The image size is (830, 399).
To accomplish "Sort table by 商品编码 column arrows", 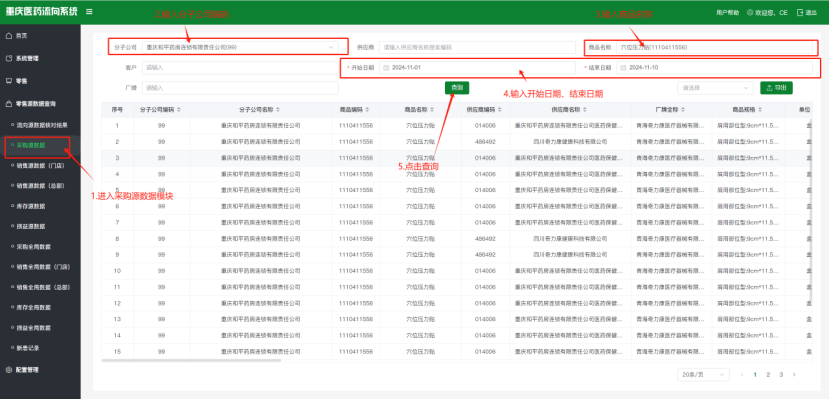I will (x=367, y=110).
